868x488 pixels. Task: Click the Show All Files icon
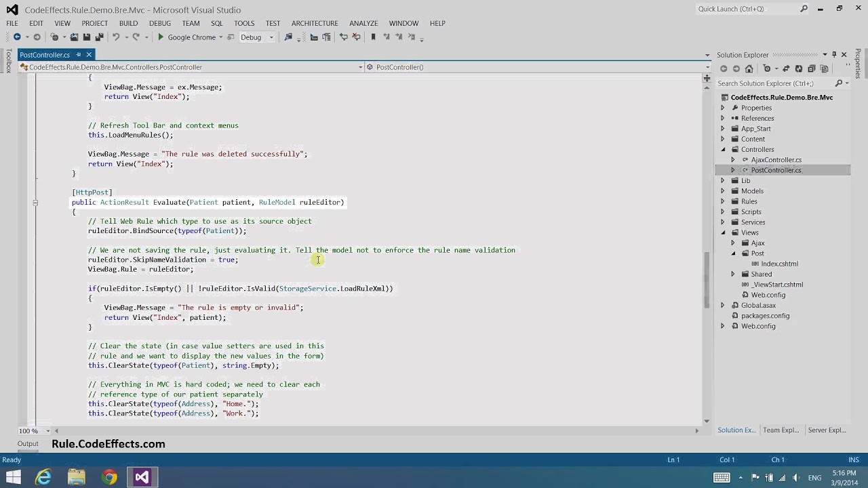pyautogui.click(x=824, y=68)
